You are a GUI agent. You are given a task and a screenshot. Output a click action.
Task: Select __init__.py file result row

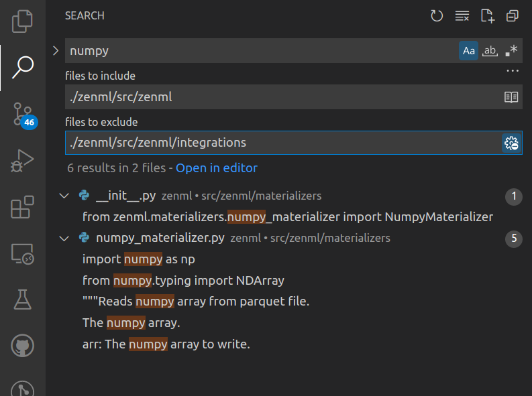(x=290, y=196)
